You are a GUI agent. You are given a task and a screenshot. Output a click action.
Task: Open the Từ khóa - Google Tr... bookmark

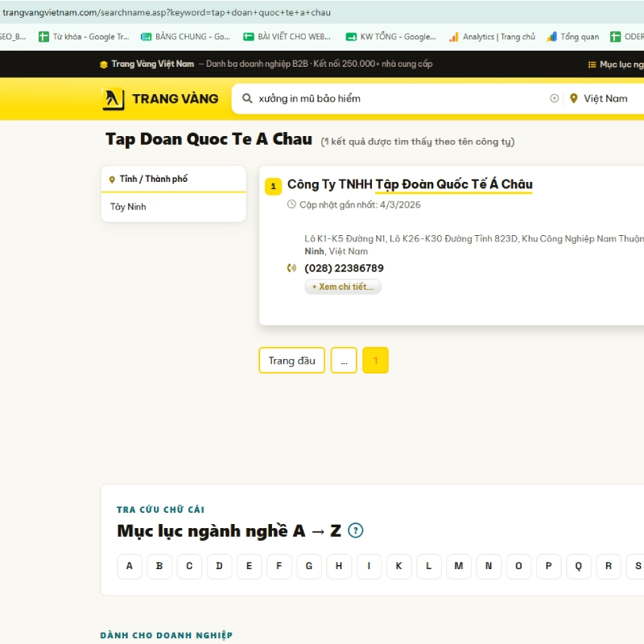84,37
